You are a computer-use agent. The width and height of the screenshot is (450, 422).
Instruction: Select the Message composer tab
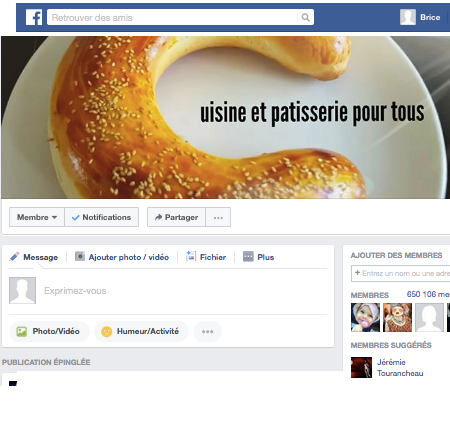[x=34, y=257]
